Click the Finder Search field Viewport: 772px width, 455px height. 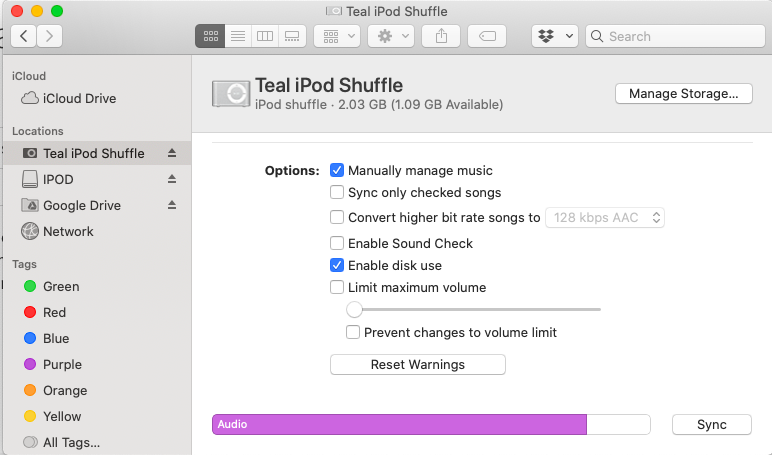pyautogui.click(x=676, y=36)
